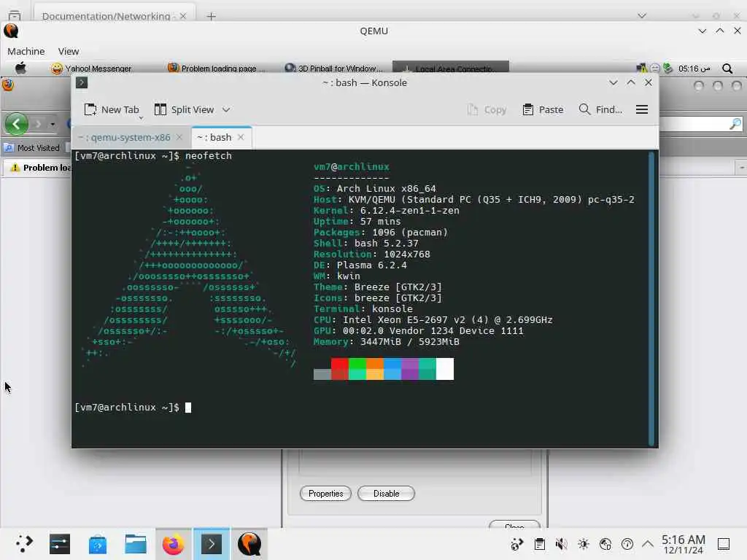Image resolution: width=747 pixels, height=560 pixels.
Task: Click the muted volume tray icon
Action: click(x=561, y=544)
